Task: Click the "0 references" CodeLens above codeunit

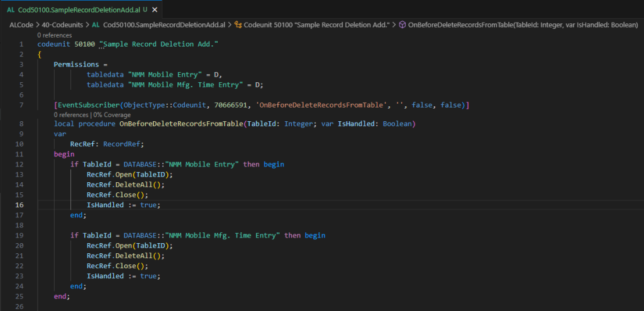Action: click(55, 35)
